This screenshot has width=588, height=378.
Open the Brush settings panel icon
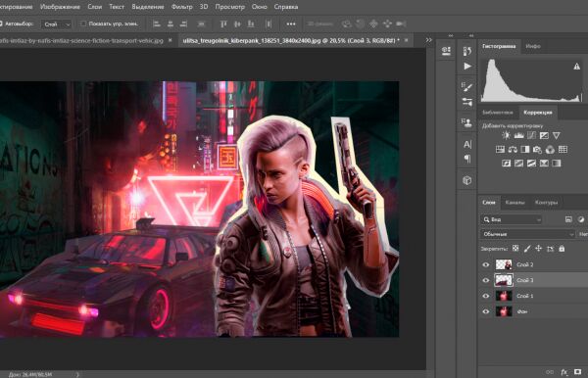[x=467, y=87]
